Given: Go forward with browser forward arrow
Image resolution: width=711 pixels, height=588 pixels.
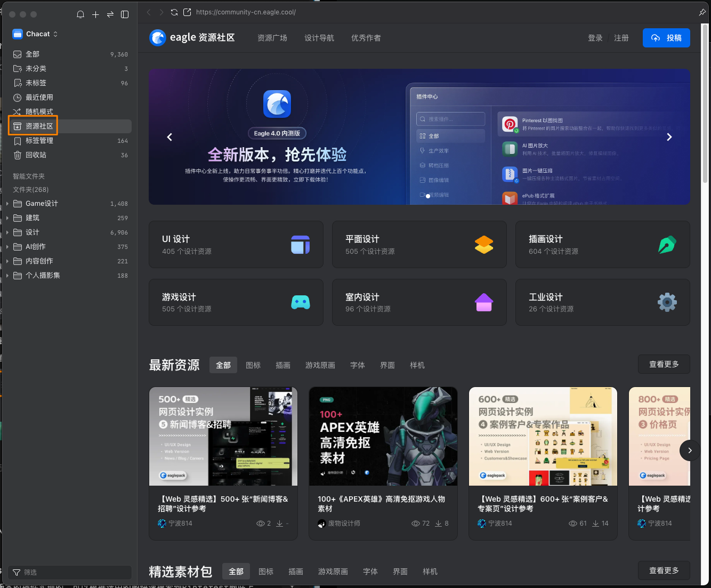Looking at the screenshot, I should (161, 12).
